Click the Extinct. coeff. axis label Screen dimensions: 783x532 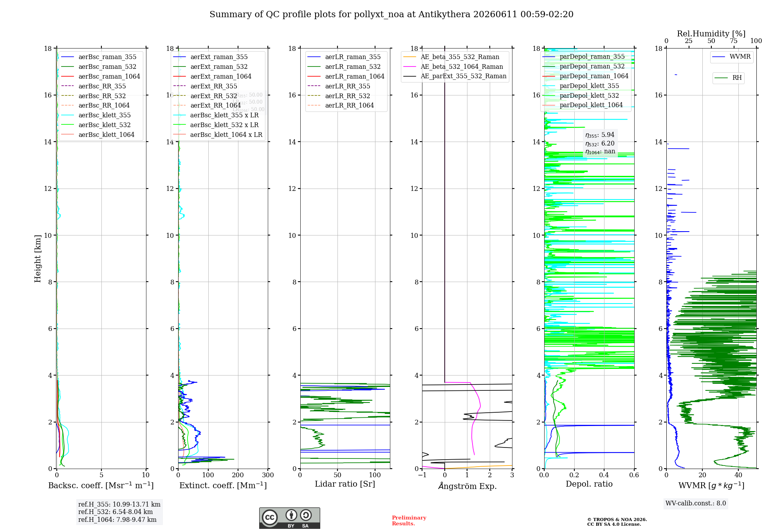223,485
